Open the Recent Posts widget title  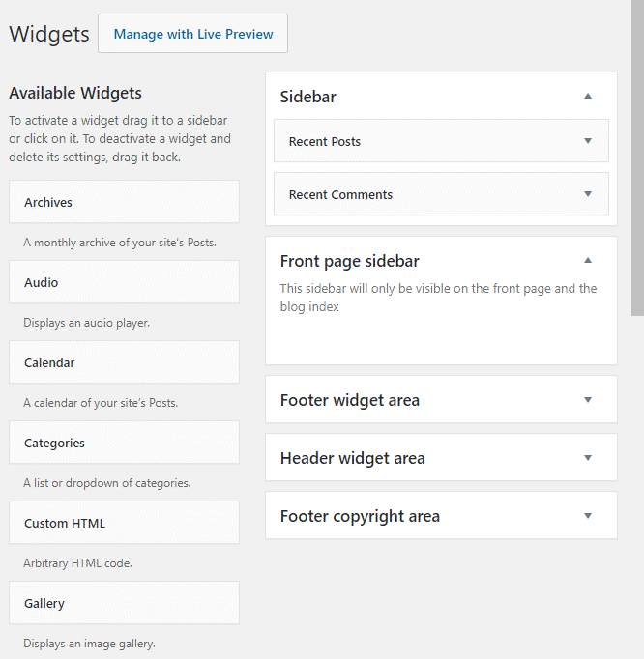pos(325,141)
